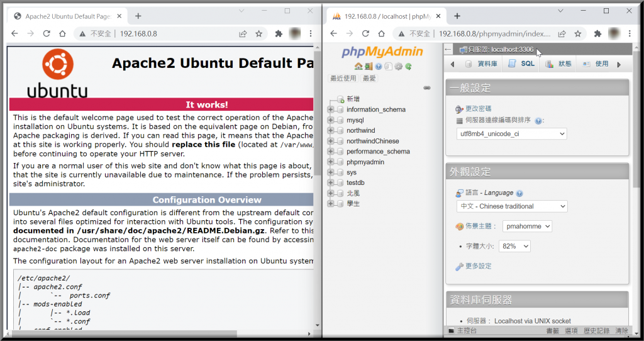Click 選項 in the console bar

(x=571, y=331)
